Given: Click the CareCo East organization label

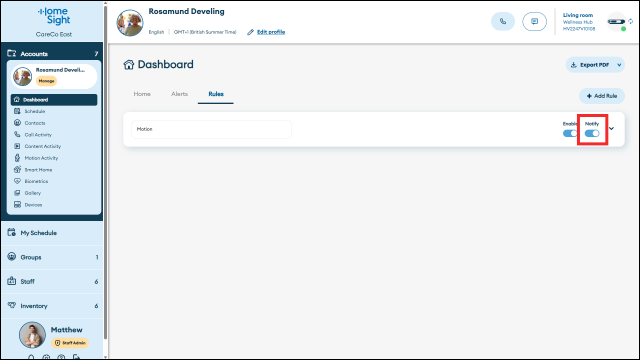Looking at the screenshot, I should [x=54, y=34].
